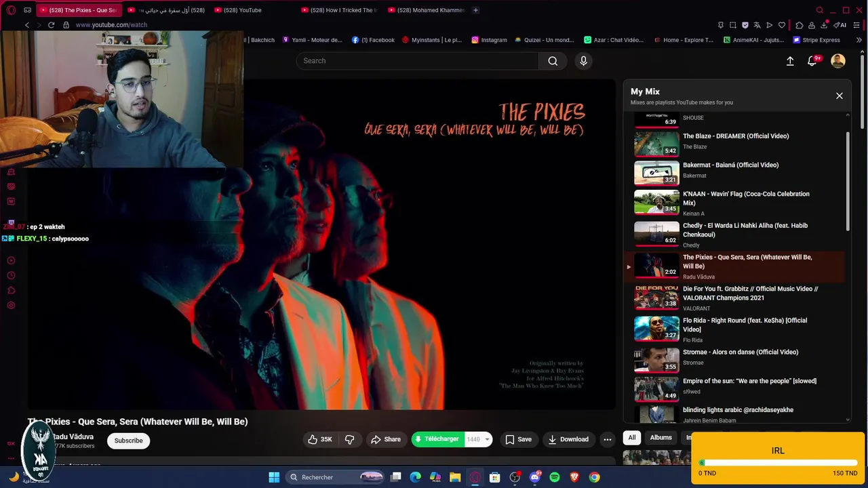The image size is (868, 488).
Task: Open File Explorer from taskbar
Action: [x=455, y=477]
